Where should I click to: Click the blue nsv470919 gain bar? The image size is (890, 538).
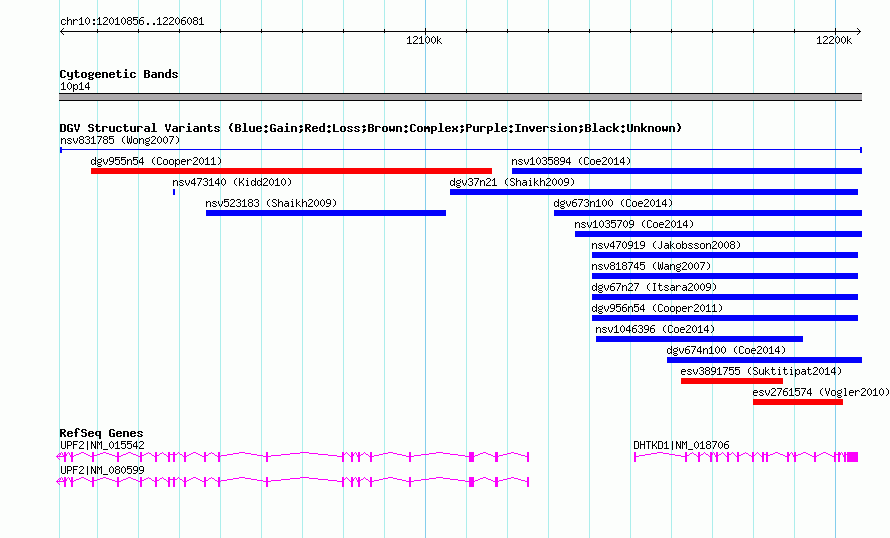pos(725,255)
